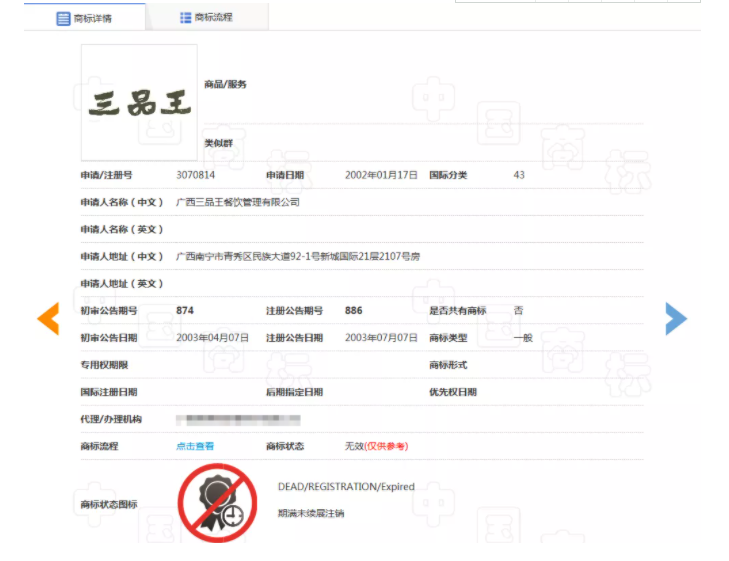This screenshot has width=729, height=561.
Task: Go to previous trademark with orange arrow
Action: click(48, 318)
